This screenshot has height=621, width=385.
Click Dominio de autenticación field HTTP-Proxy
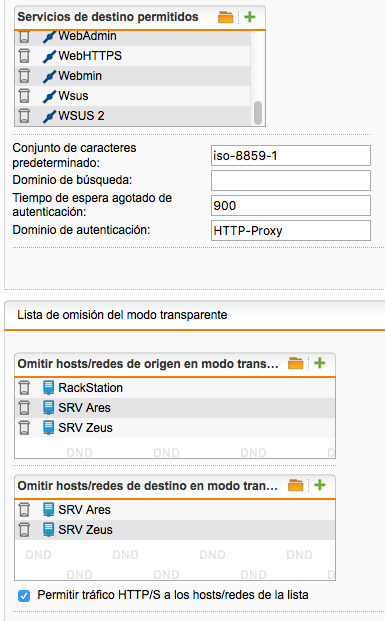[291, 230]
